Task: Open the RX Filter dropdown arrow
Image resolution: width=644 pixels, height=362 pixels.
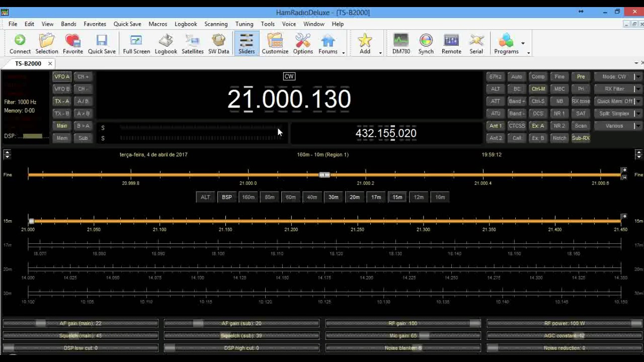Action: pos(637,89)
